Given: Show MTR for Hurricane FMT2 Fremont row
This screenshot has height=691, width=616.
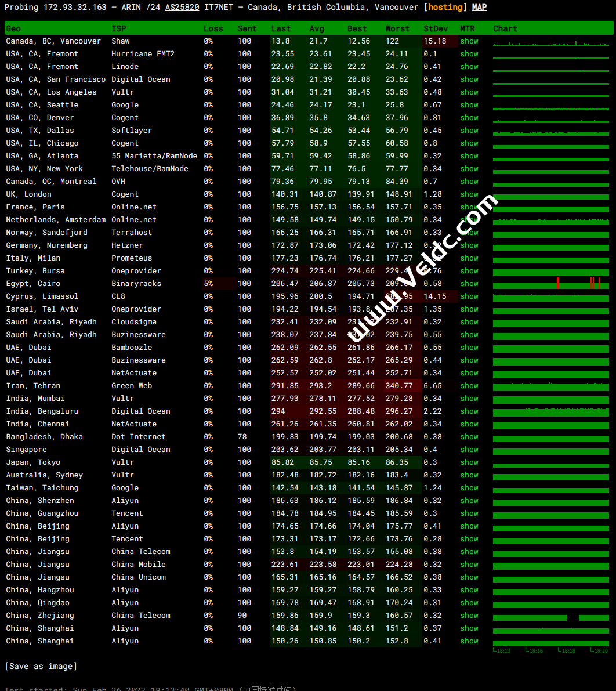Looking at the screenshot, I should (469, 54).
